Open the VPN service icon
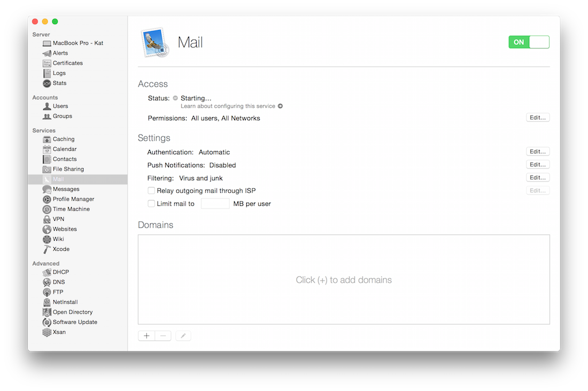Screen dimensions: 588x391 click(47, 219)
